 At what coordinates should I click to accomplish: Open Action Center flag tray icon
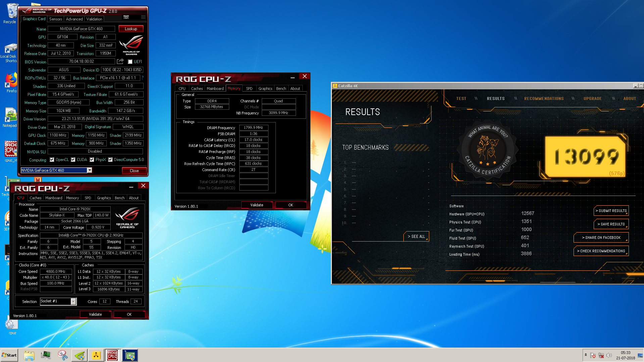[x=593, y=355]
